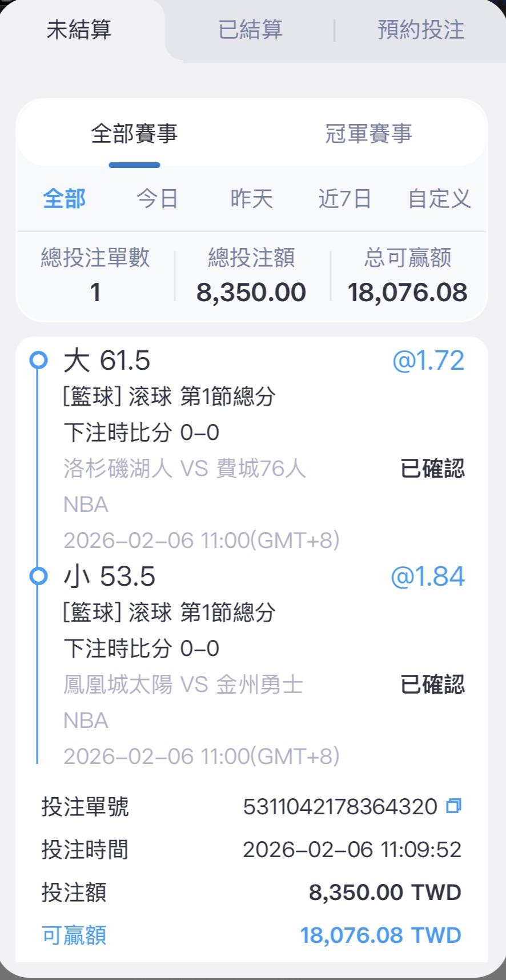Screen dimensions: 506x980
Task: Filter bets by 昨天
Action: pos(251,199)
